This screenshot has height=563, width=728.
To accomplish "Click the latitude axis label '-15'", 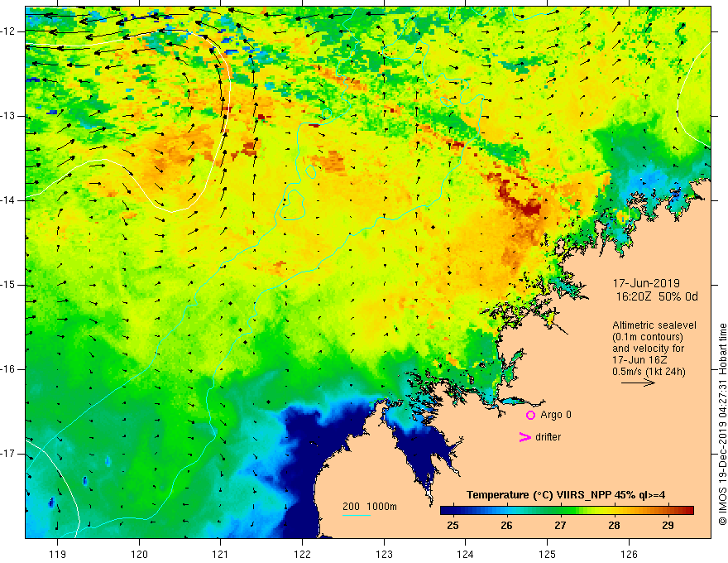I will (8, 285).
